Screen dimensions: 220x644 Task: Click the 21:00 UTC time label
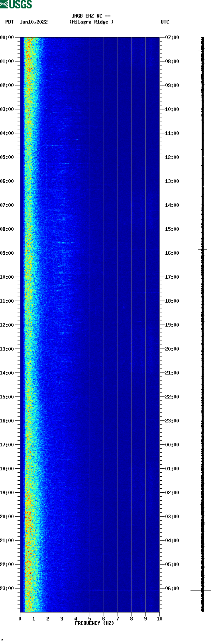tap(172, 373)
